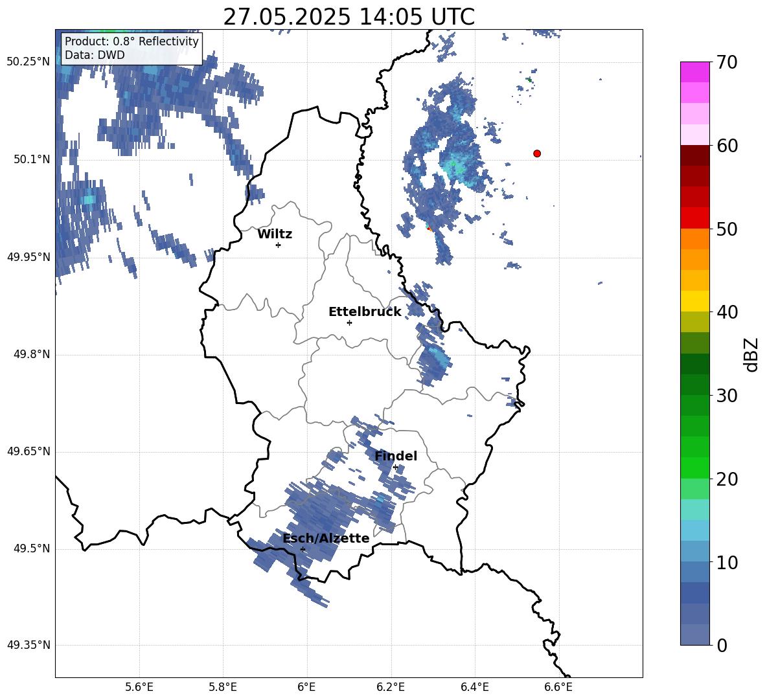The height and width of the screenshot is (700, 767).
Task: Click the 50.25°N latitude label
Action: [x=29, y=62]
